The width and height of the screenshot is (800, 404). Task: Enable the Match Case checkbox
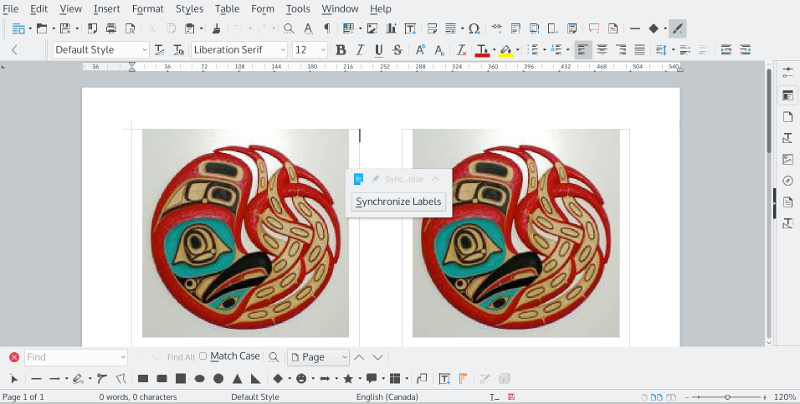[x=203, y=356]
